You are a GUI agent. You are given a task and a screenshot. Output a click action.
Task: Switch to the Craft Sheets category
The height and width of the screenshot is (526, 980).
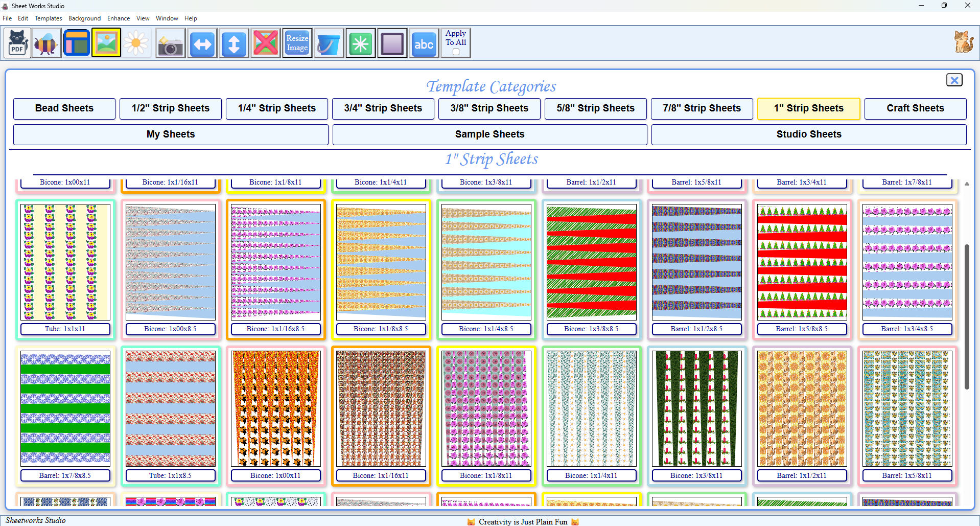[915, 108]
